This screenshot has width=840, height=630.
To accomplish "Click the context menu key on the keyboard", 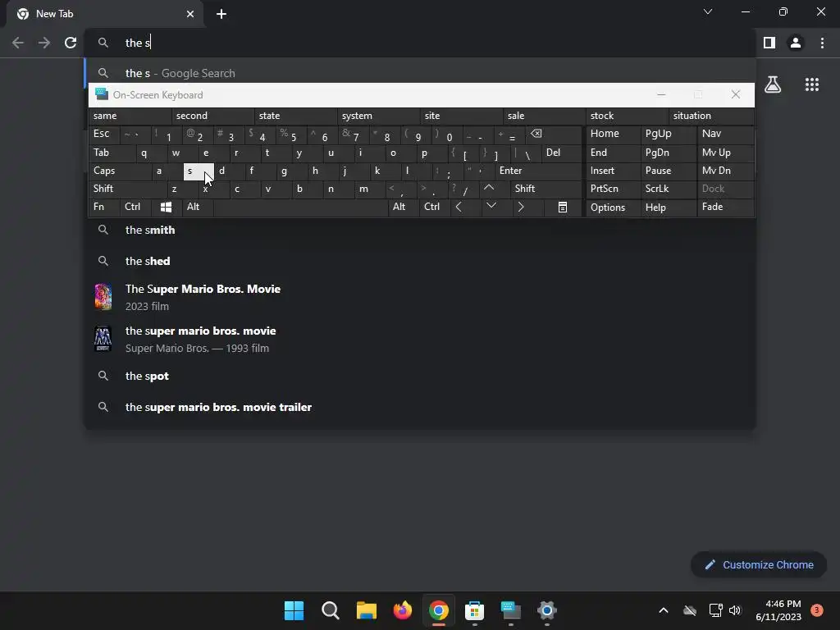I will 563,208.
